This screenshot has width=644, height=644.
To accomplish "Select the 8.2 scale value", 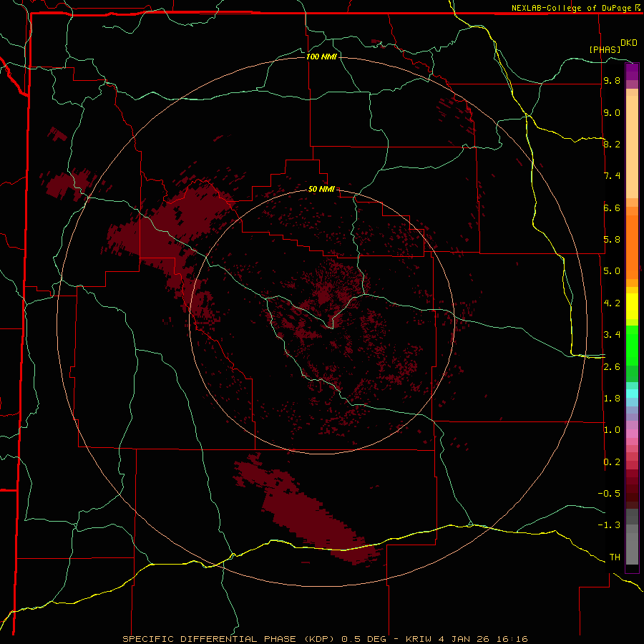I will [612, 144].
